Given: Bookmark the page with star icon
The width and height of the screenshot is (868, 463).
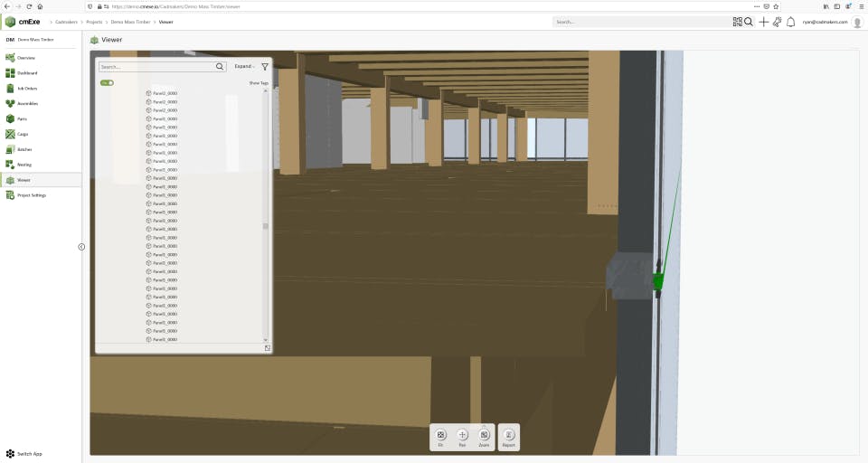Looking at the screenshot, I should click(776, 6).
